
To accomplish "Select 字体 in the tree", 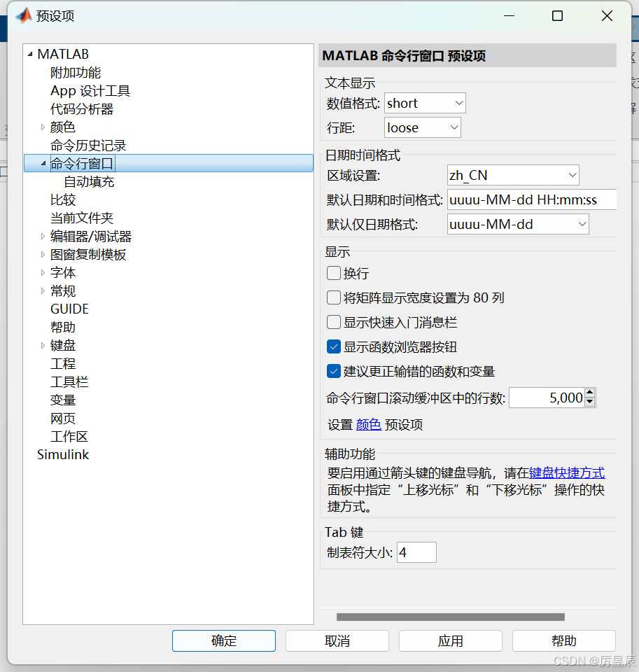I will click(x=63, y=272).
